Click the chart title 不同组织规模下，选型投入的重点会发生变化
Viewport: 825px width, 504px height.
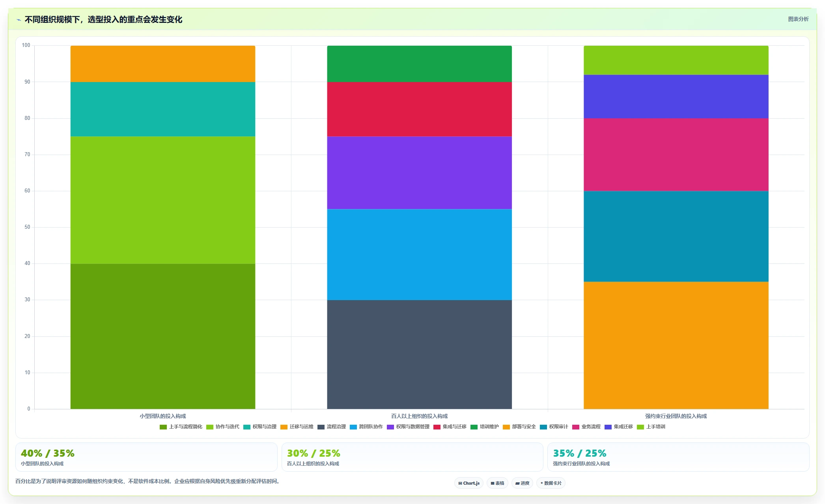[x=103, y=19]
